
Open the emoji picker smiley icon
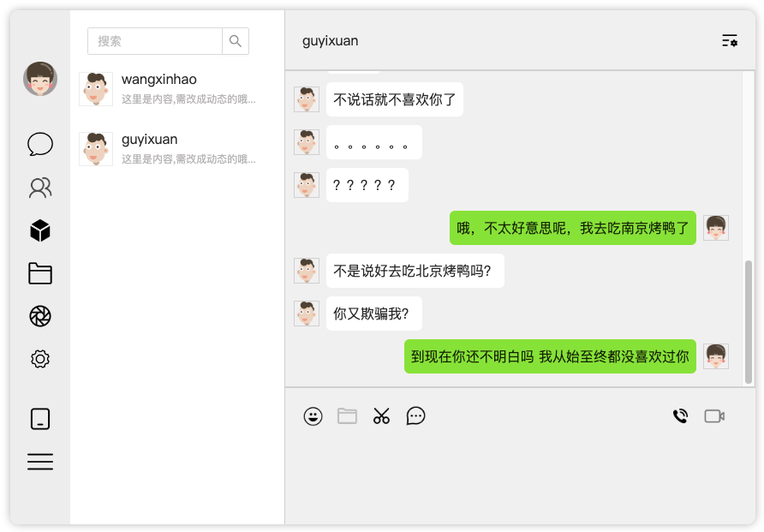point(313,416)
